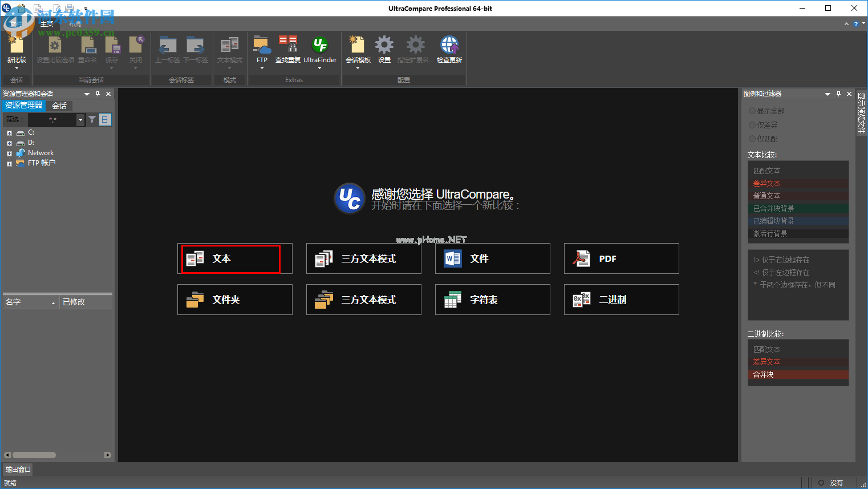Screen dimensions: 868x489
Task: Click the left panel horizontal scrollbar thumb
Action: click(x=34, y=455)
